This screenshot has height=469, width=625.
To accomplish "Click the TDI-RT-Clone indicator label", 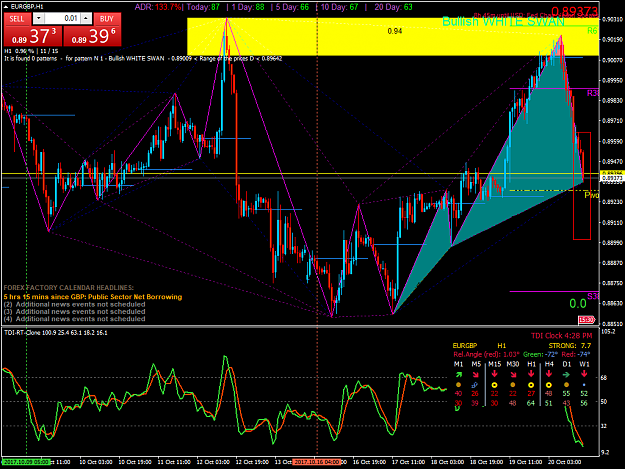I will point(55,332).
